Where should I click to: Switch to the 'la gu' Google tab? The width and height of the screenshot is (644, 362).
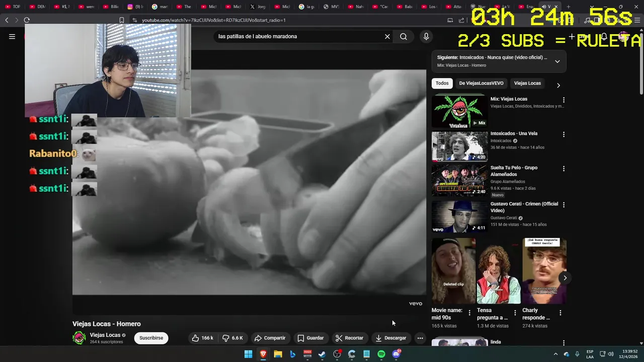pyautogui.click(x=306, y=7)
